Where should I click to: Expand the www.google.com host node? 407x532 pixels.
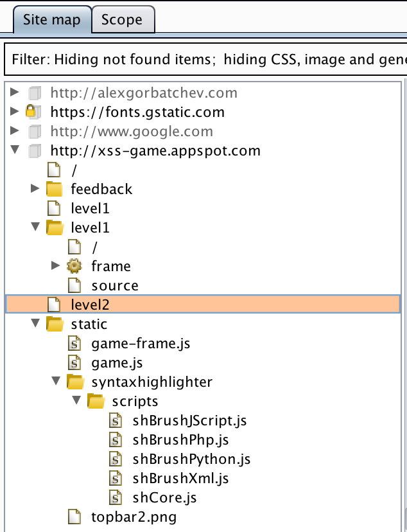tap(15, 132)
